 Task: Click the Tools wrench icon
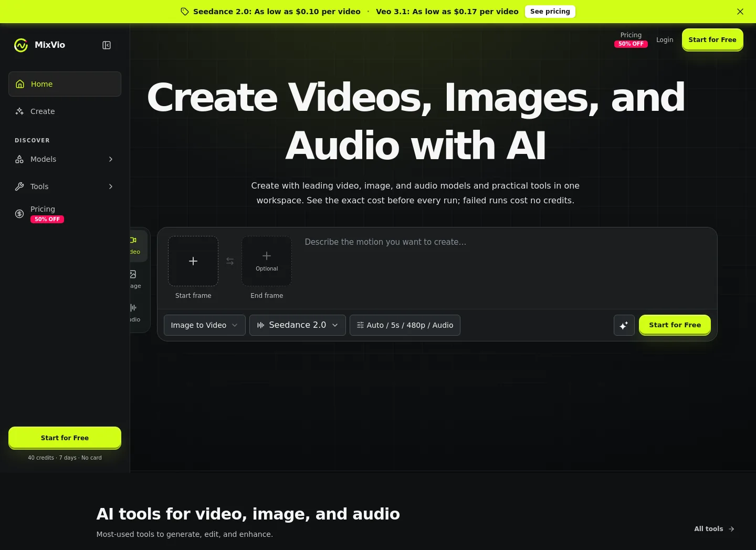pyautogui.click(x=19, y=186)
